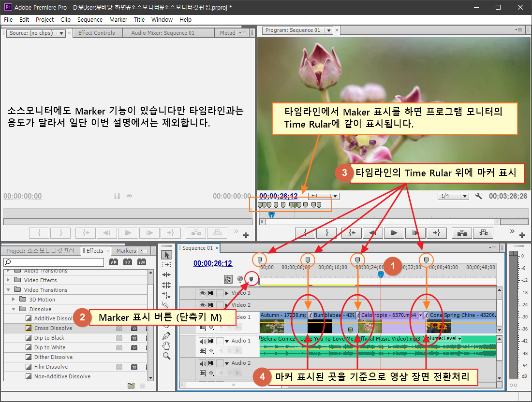This screenshot has width=532, height=402.
Task: Click in the Effects search field
Action: pyautogui.click(x=54, y=262)
